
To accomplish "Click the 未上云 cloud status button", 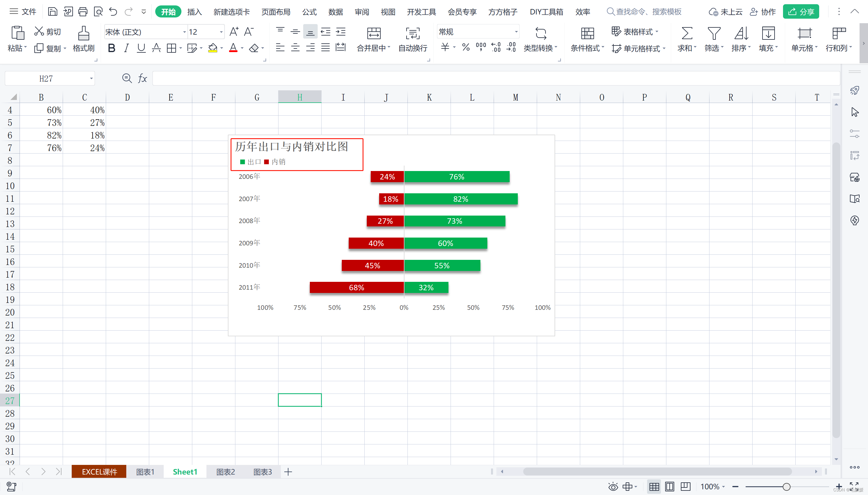I will click(725, 12).
